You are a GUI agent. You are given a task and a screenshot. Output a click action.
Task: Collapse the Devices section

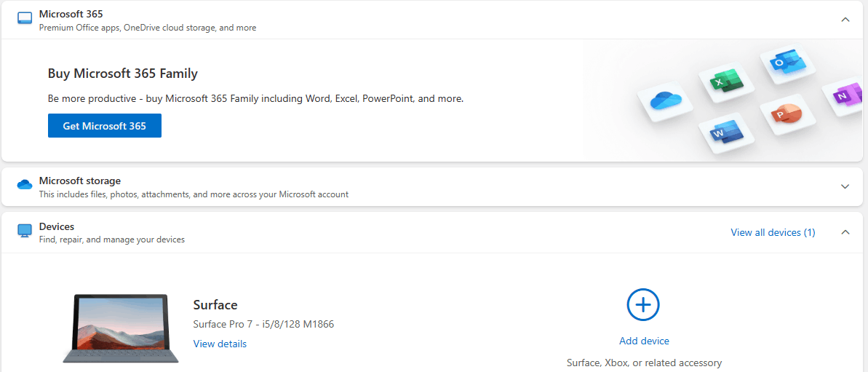tap(845, 232)
